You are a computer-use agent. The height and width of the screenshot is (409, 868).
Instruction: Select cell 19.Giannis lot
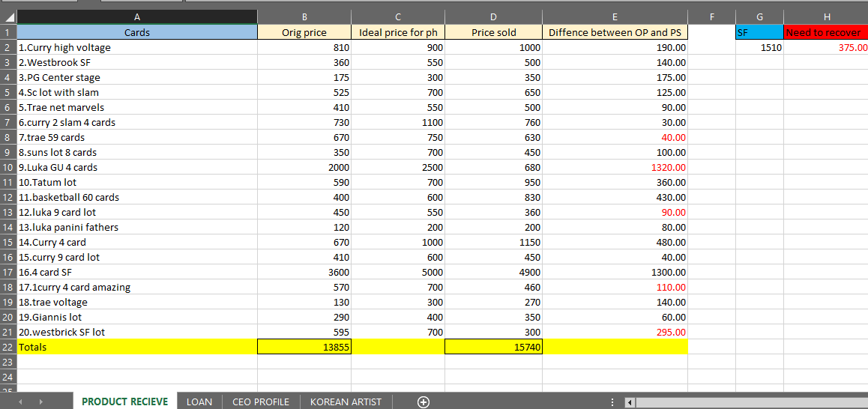(137, 317)
